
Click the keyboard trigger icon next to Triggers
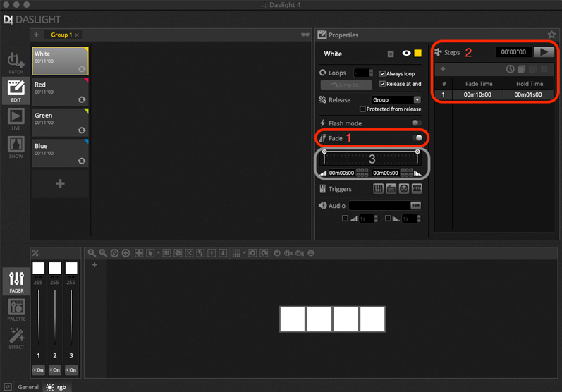tap(391, 188)
